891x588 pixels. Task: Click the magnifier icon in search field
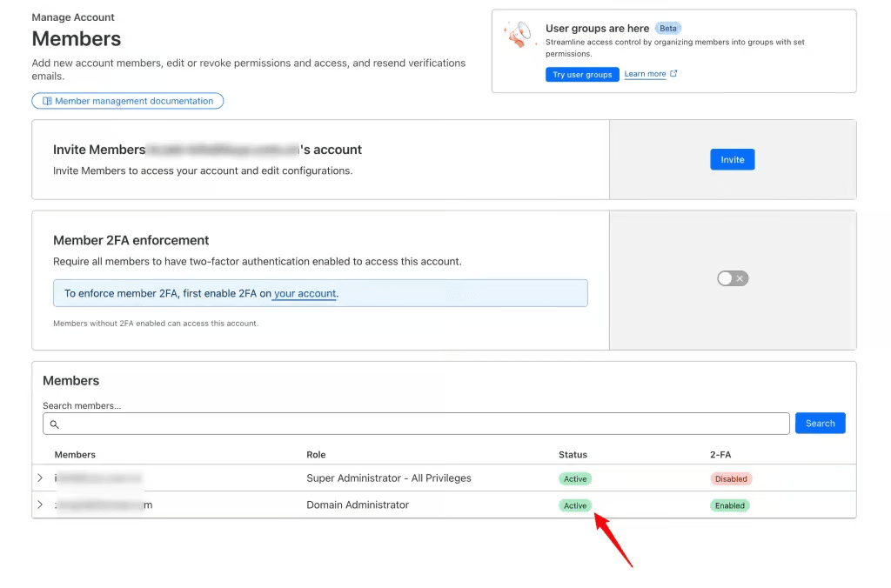tap(54, 424)
